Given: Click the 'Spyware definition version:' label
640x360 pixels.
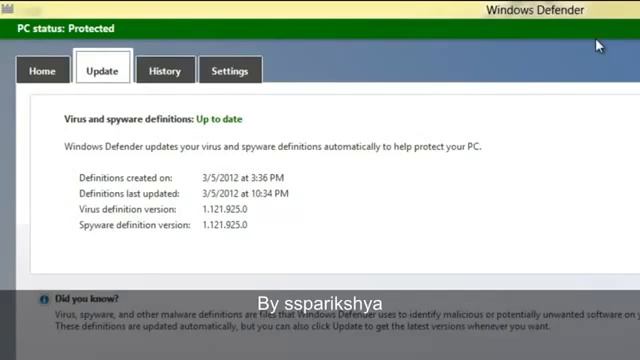Looking at the screenshot, I should pos(135,225).
